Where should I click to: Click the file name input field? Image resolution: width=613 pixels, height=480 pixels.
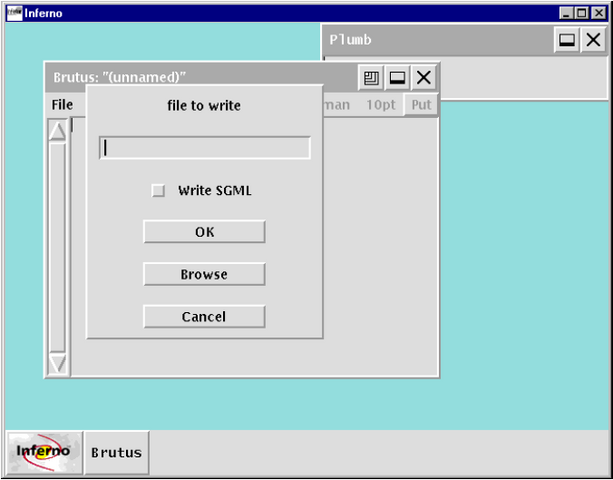click(205, 148)
